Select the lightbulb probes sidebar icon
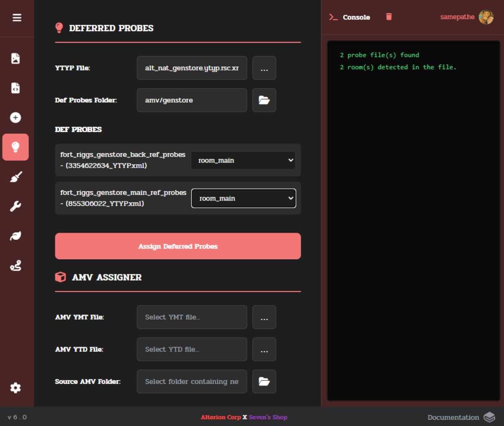 point(16,147)
